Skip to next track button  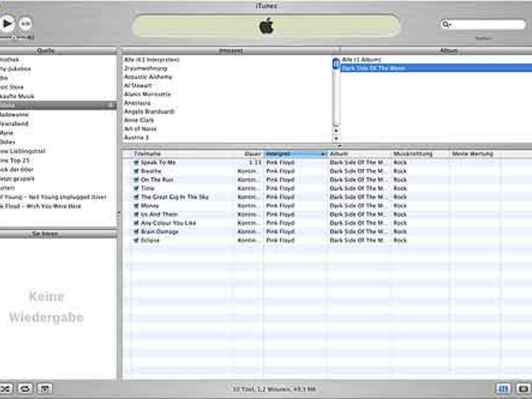26,23
